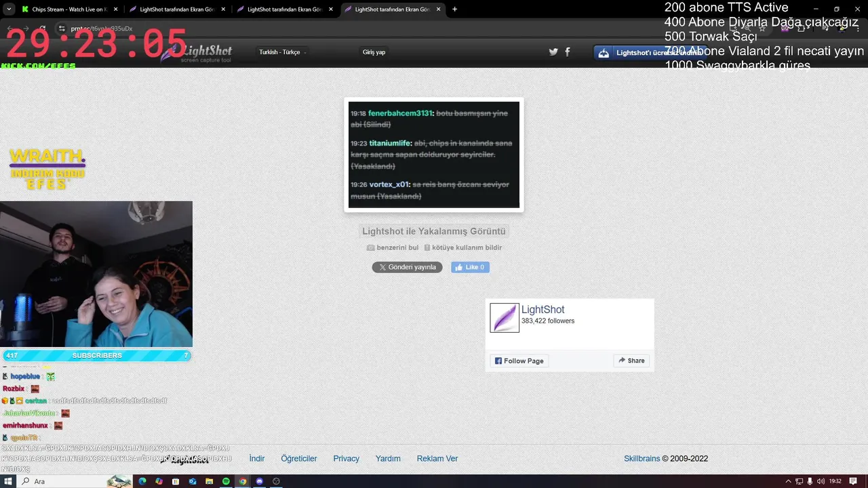Screen dimensions: 868x488
Task: Open the notification center icon
Action: (x=853, y=481)
